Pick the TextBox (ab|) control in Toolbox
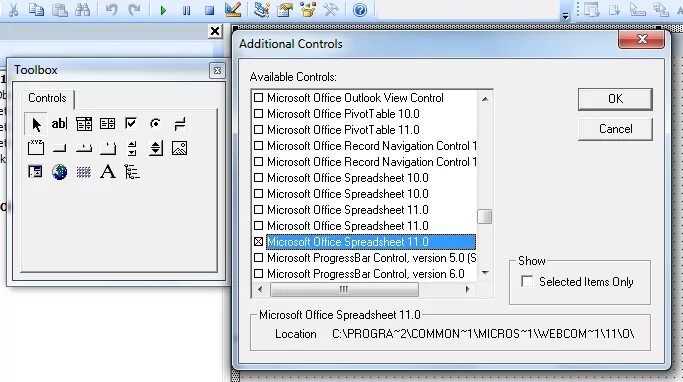The image size is (683, 382). [59, 124]
